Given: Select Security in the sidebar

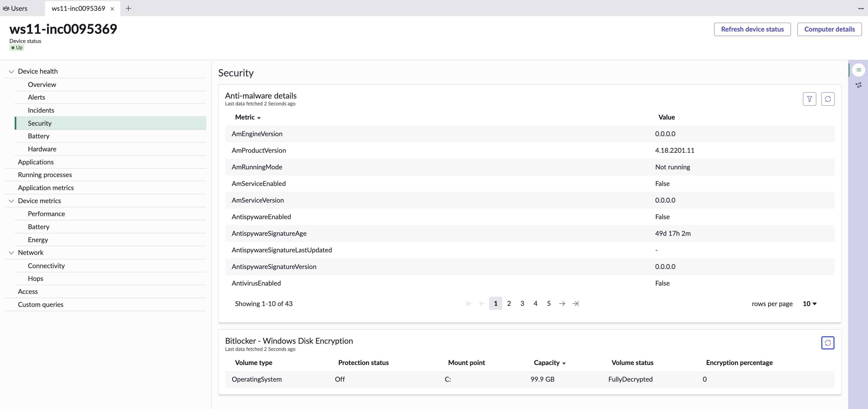Looking at the screenshot, I should point(111,123).
